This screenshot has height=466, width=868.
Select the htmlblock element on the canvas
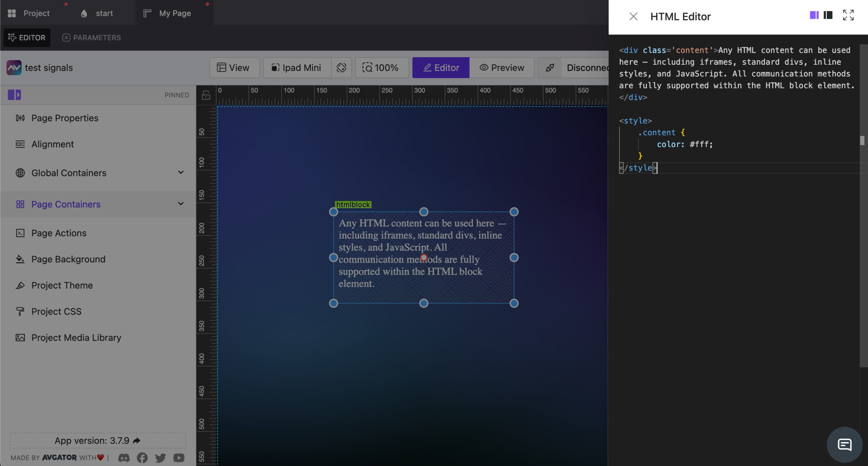point(353,205)
